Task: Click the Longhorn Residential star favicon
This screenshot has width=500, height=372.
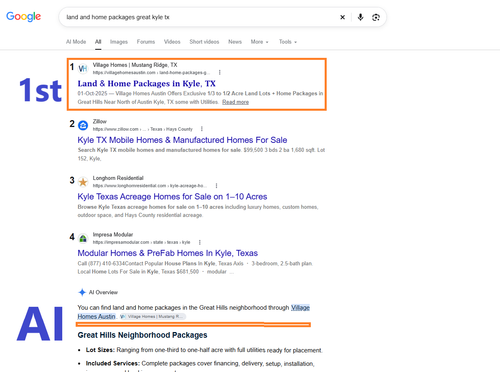Action: pyautogui.click(x=83, y=182)
